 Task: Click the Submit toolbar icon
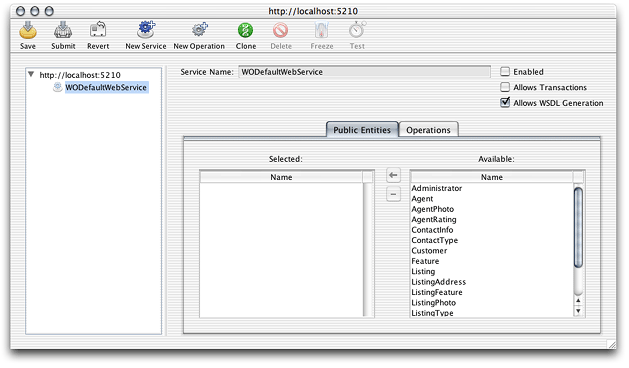coord(63,30)
